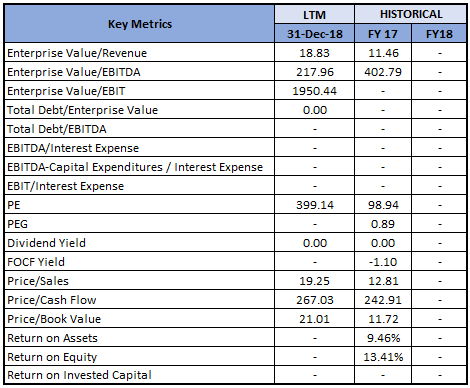Click the 31-Dec-18 date header
Screen dimensions: 470x388
click(x=314, y=34)
